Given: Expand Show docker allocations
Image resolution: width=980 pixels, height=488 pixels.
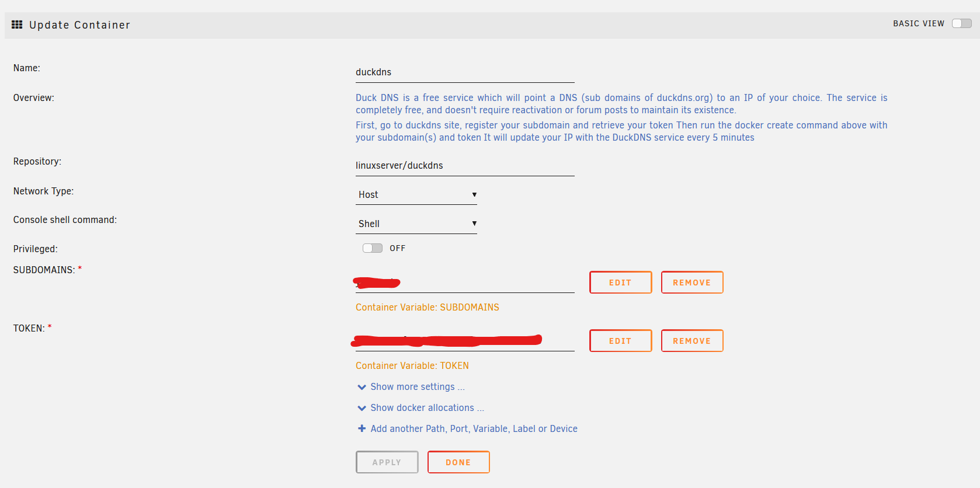Looking at the screenshot, I should (427, 407).
